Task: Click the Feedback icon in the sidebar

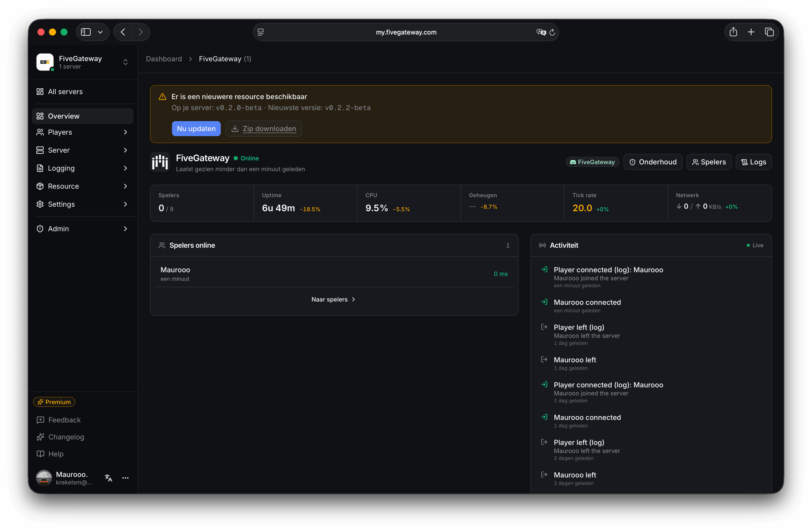Action: pos(40,420)
